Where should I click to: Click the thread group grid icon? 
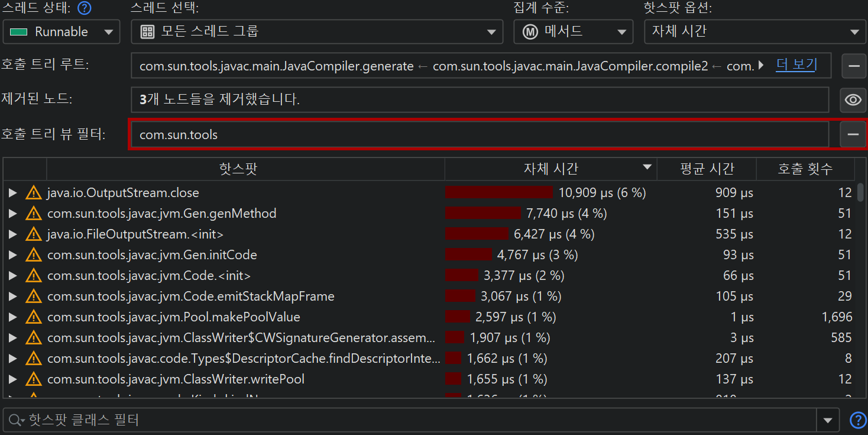(147, 32)
